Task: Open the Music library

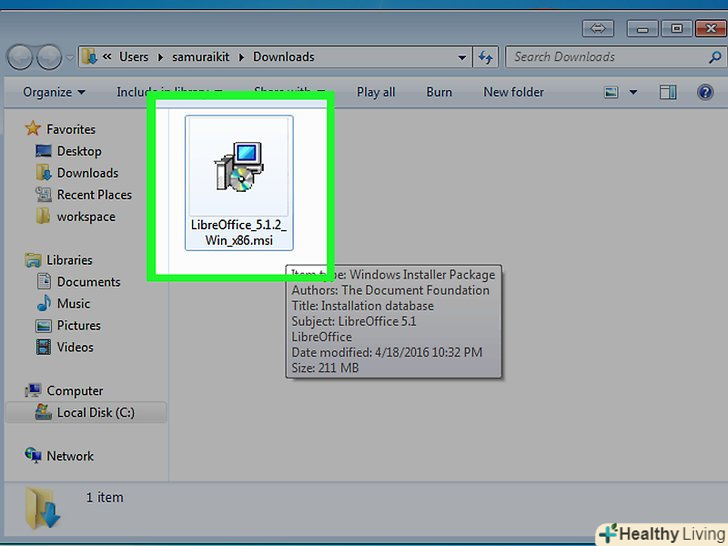Action: coord(73,304)
